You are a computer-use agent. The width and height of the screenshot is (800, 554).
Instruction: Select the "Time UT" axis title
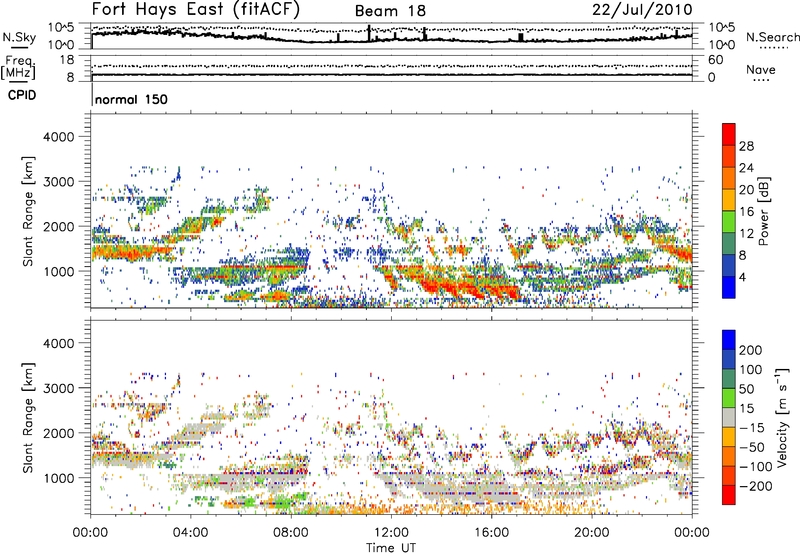click(x=391, y=548)
